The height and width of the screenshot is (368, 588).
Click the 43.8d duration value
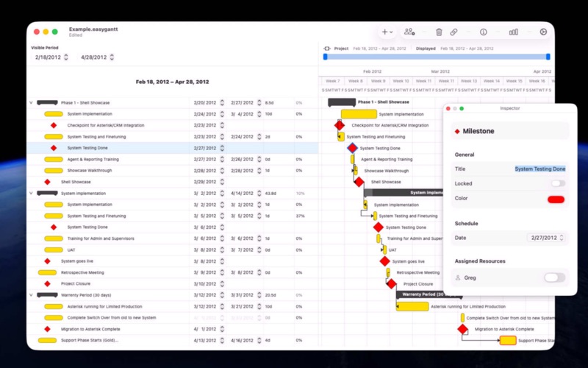coord(270,194)
